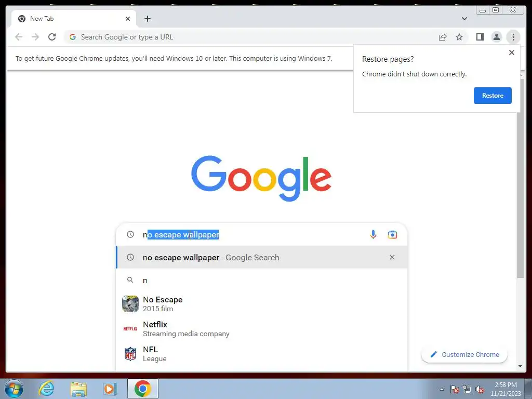The image size is (532, 399).
Task: Open Windows Explorer from the taskbar
Action: [x=78, y=389]
